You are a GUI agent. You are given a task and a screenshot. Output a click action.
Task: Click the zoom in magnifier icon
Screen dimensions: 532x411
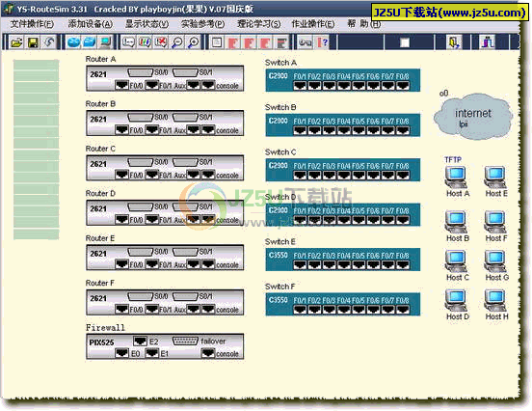point(194,42)
